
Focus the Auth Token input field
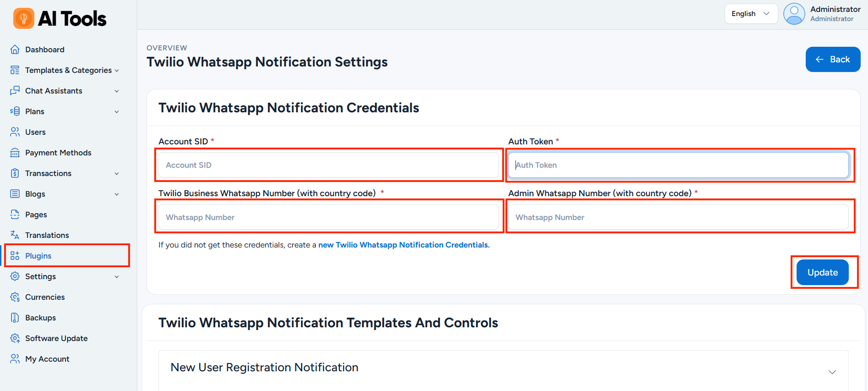pos(678,165)
